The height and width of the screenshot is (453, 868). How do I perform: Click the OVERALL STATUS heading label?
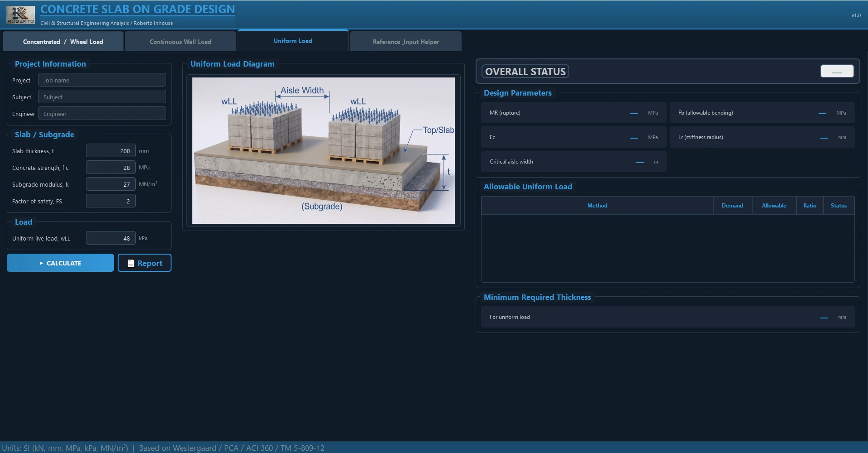525,72
